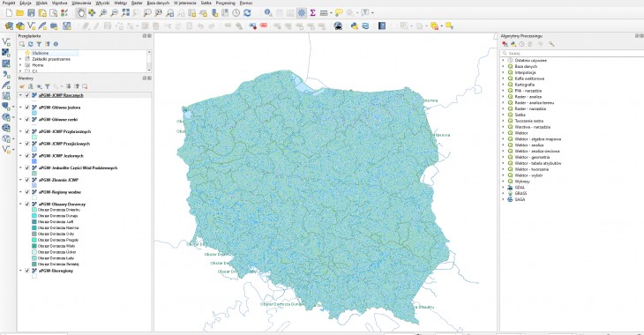Toggle visibility of aPGW-JCWP Rzecznych layer

(27, 95)
